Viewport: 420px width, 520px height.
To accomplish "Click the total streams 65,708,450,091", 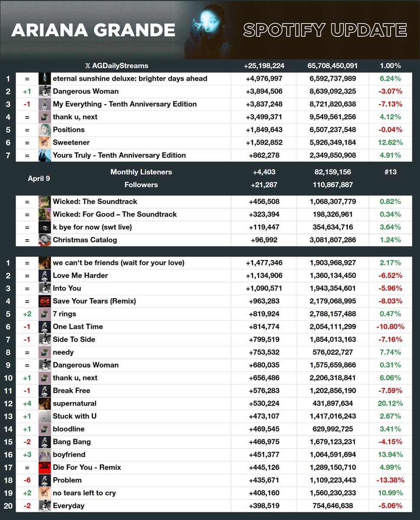I will 333,66.
